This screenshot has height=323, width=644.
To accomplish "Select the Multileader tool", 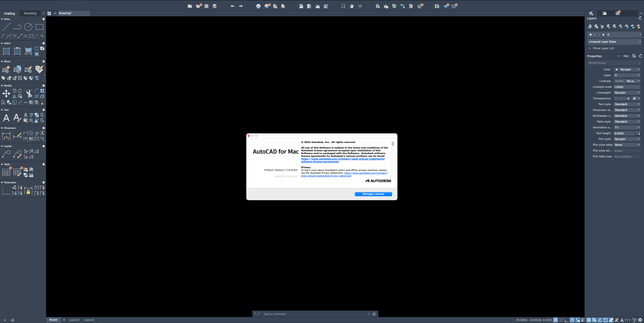I will (6, 154).
